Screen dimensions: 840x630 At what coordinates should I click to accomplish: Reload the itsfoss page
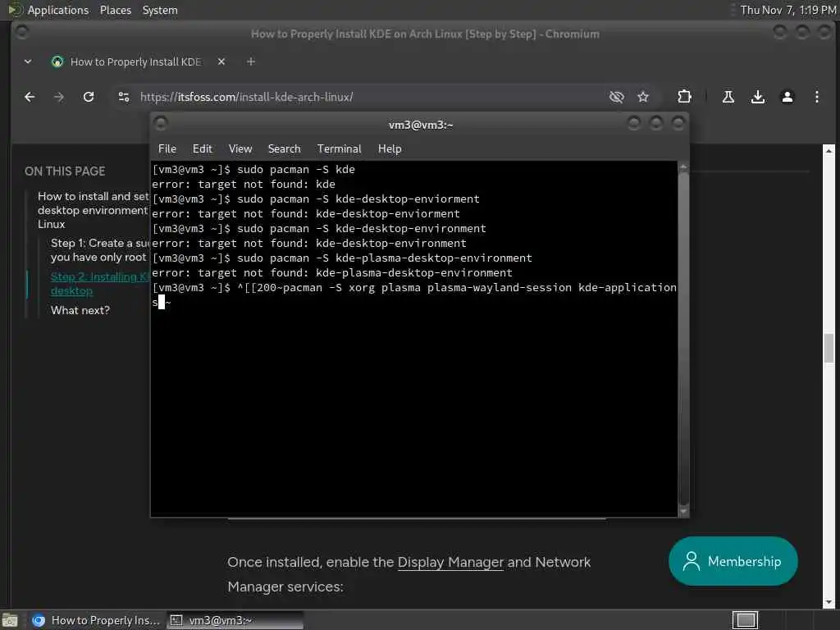89,97
